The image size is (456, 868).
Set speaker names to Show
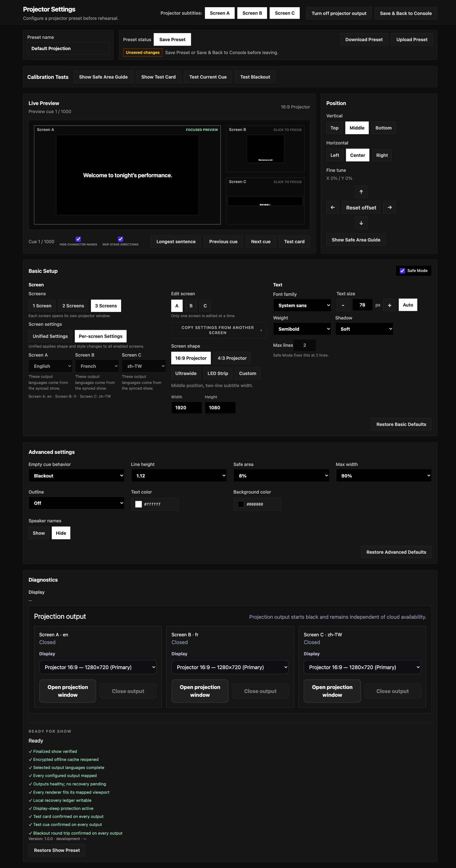[39, 533]
